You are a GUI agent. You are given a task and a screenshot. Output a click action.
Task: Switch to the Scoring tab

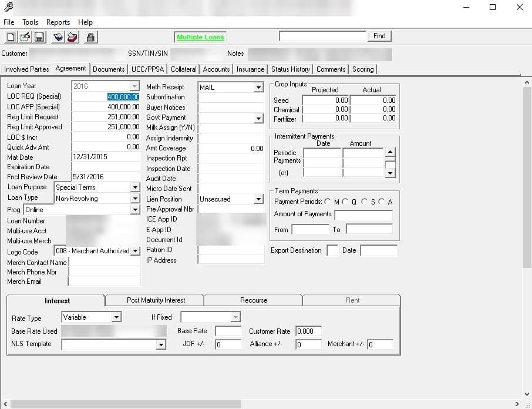pyautogui.click(x=363, y=69)
